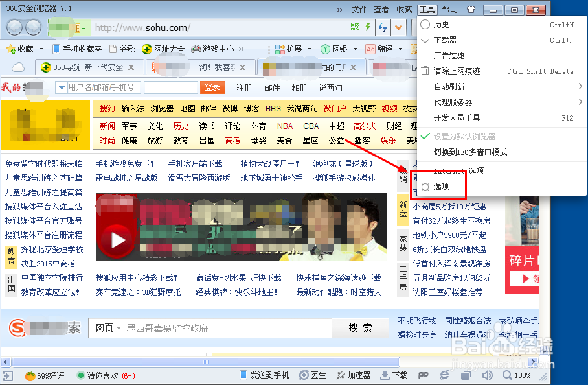Image resolution: width=588 pixels, height=385 pixels.
Task: Toggle 设置为默认浏览器 checked item
Action: tap(502, 137)
